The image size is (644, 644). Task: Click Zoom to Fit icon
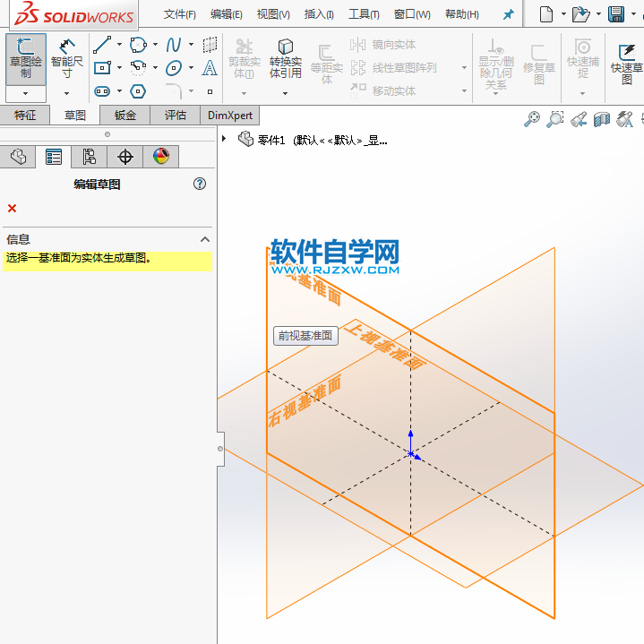click(x=532, y=118)
